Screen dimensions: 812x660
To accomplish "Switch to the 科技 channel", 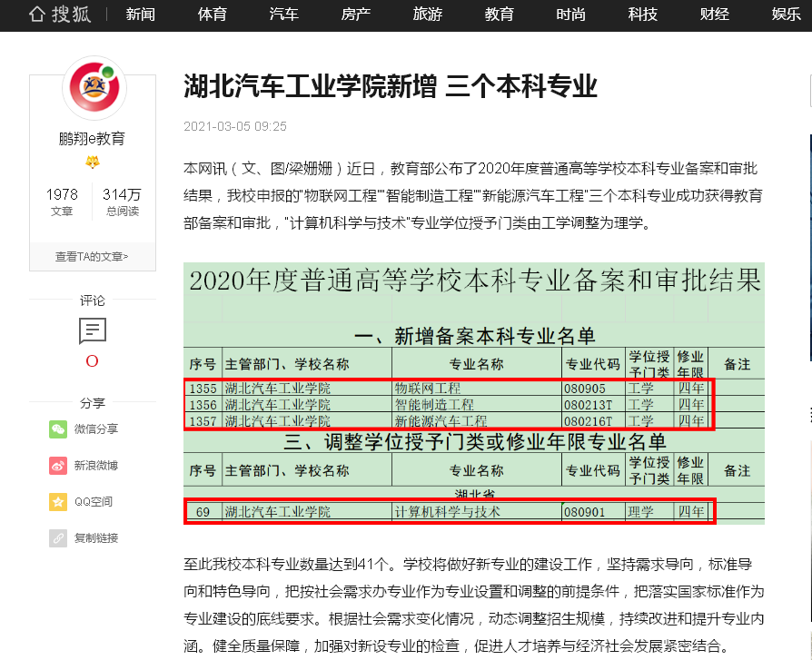I will pyautogui.click(x=642, y=15).
